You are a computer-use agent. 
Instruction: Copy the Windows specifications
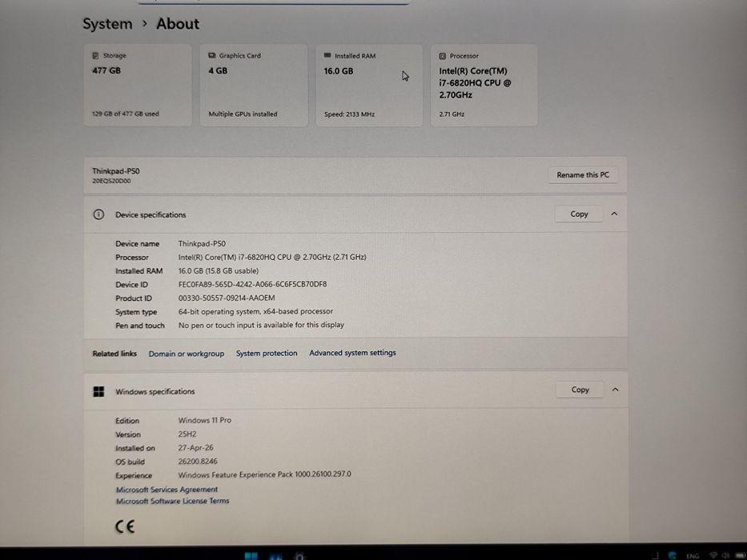(580, 390)
